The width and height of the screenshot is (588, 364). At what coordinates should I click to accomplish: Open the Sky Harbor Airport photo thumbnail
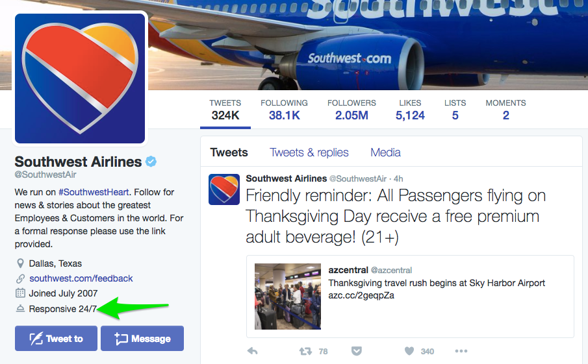click(x=288, y=297)
